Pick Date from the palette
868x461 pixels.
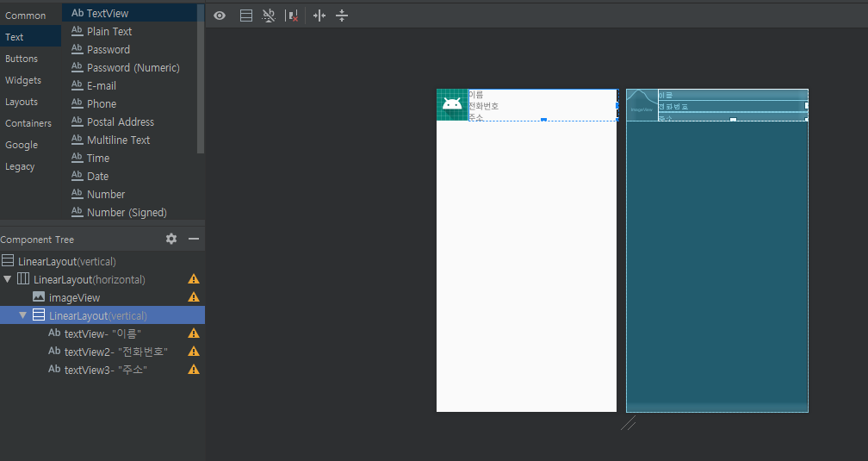(130, 176)
